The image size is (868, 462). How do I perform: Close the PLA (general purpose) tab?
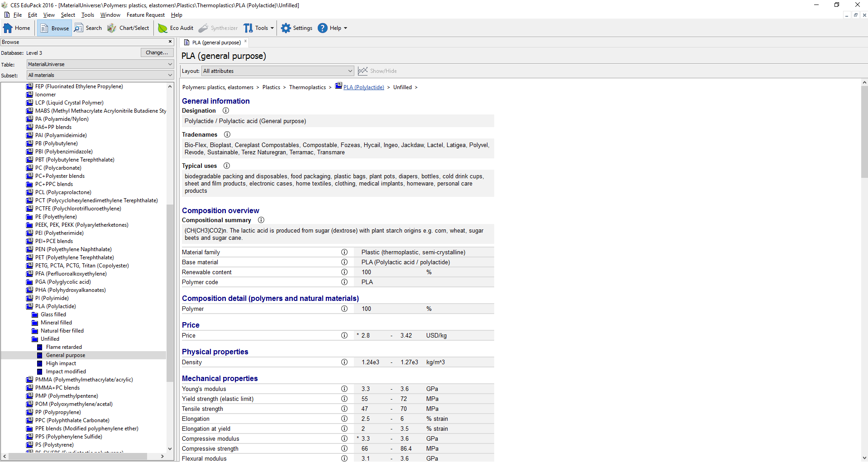[x=246, y=42]
